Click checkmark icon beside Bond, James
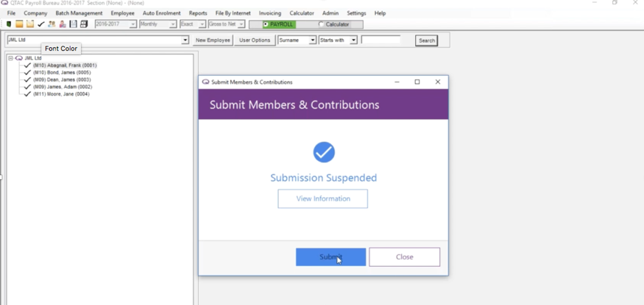Image resolution: width=644 pixels, height=305 pixels. [x=27, y=73]
